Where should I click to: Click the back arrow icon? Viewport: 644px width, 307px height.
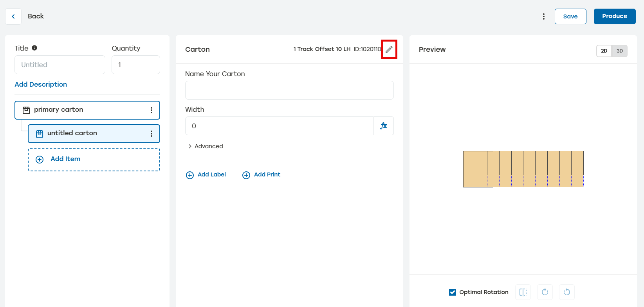click(x=13, y=16)
